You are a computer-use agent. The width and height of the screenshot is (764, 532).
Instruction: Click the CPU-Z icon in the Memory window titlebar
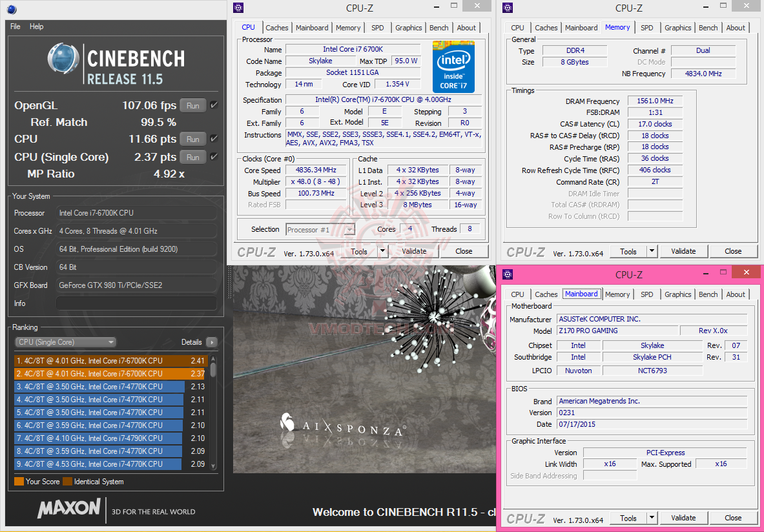point(507,8)
